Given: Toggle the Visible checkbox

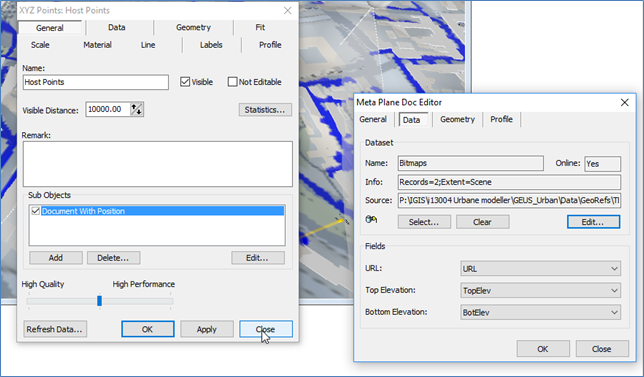Looking at the screenshot, I should tap(185, 82).
